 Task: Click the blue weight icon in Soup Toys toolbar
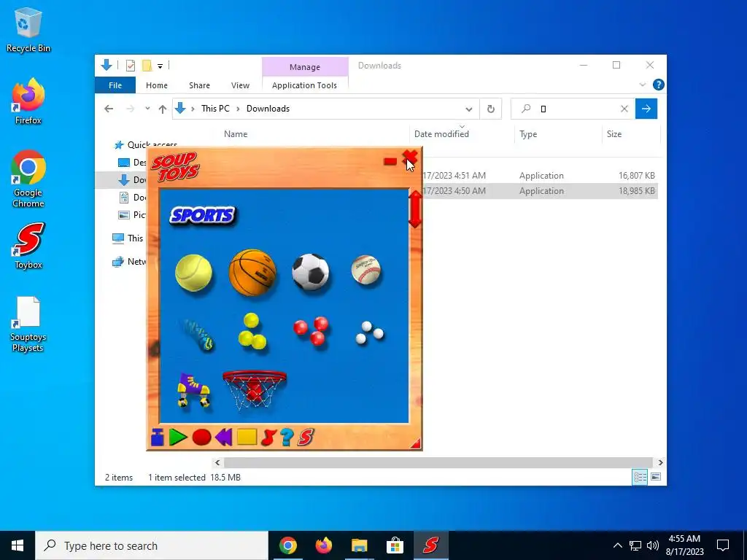[x=158, y=437]
